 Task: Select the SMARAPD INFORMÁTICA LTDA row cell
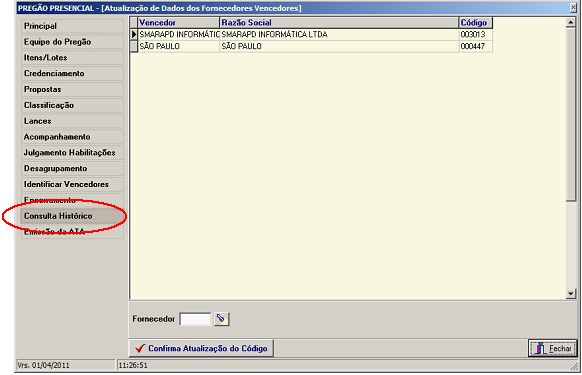[339, 35]
